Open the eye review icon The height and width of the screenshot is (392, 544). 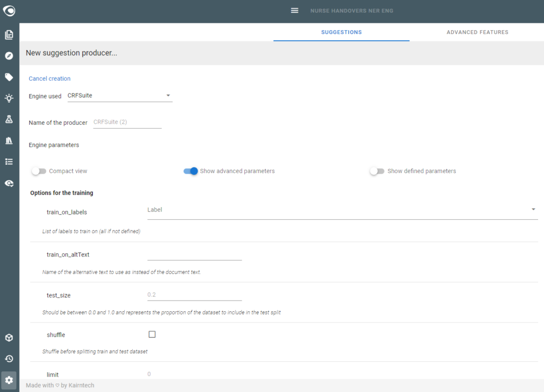tap(9, 183)
